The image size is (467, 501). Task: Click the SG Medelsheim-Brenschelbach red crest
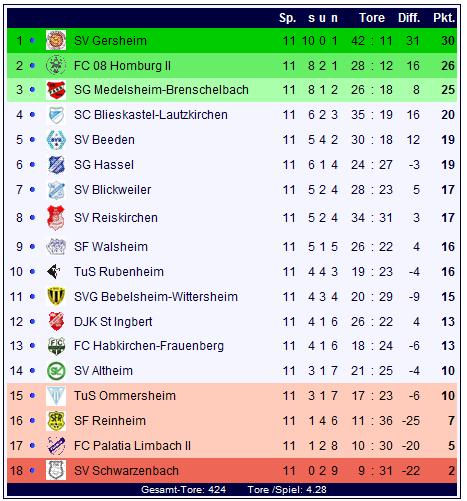coord(56,90)
